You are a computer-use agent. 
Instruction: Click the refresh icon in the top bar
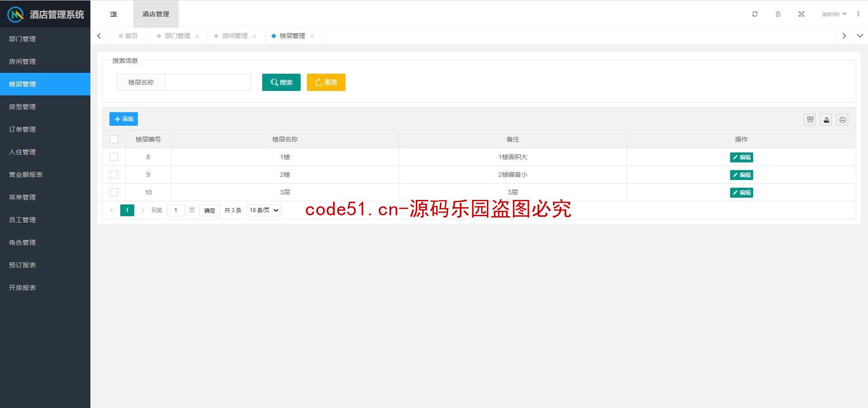click(755, 14)
